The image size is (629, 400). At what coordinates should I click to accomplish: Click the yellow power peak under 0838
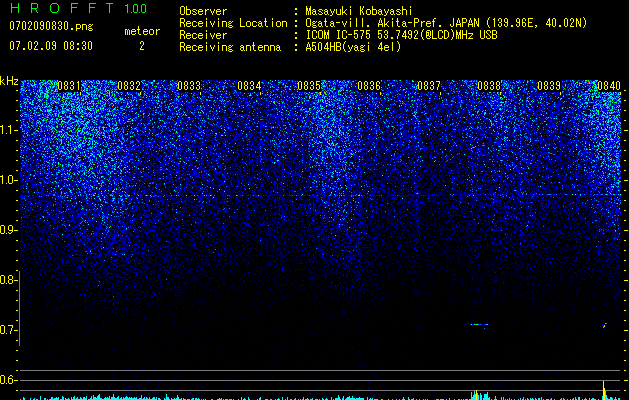pyautogui.click(x=476, y=395)
